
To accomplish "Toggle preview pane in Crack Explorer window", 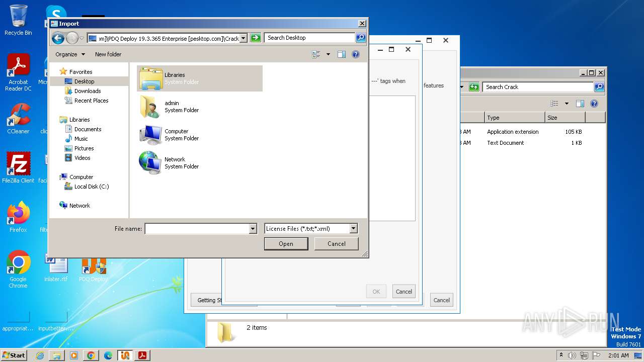I will click(580, 104).
